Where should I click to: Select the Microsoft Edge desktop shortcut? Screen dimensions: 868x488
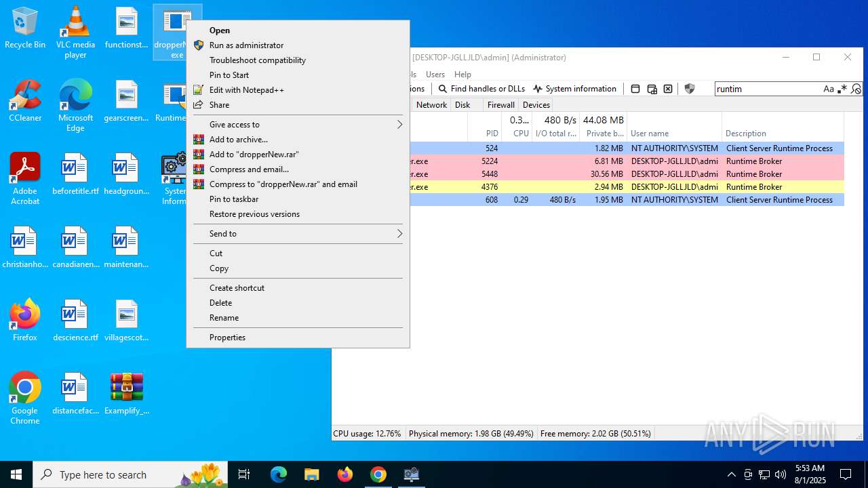(x=75, y=106)
